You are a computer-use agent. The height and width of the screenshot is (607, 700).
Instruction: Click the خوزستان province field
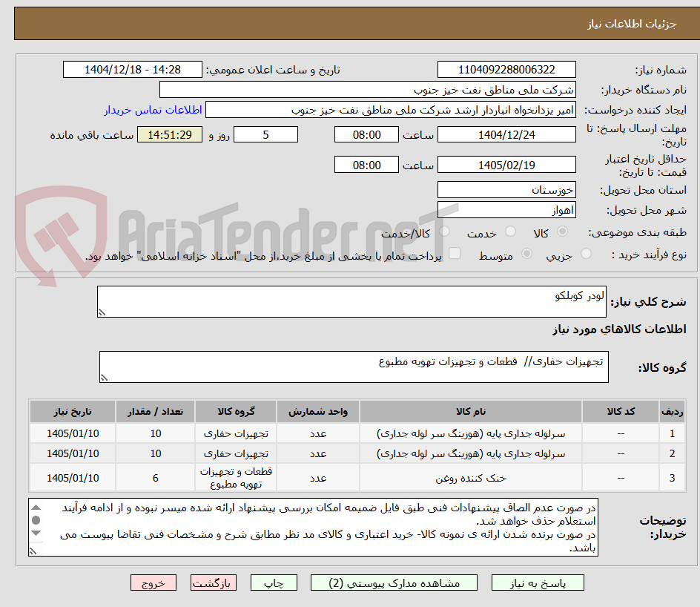pyautogui.click(x=506, y=190)
